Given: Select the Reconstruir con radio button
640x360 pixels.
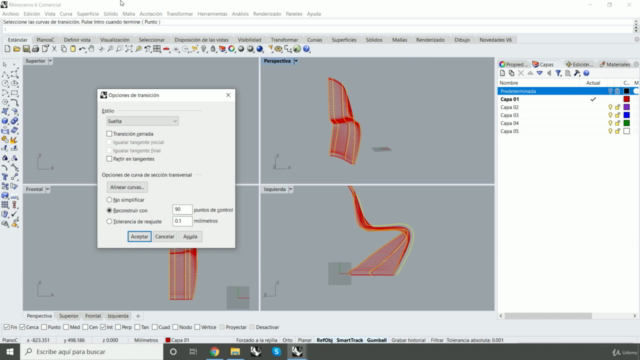Looking at the screenshot, I should (109, 211).
